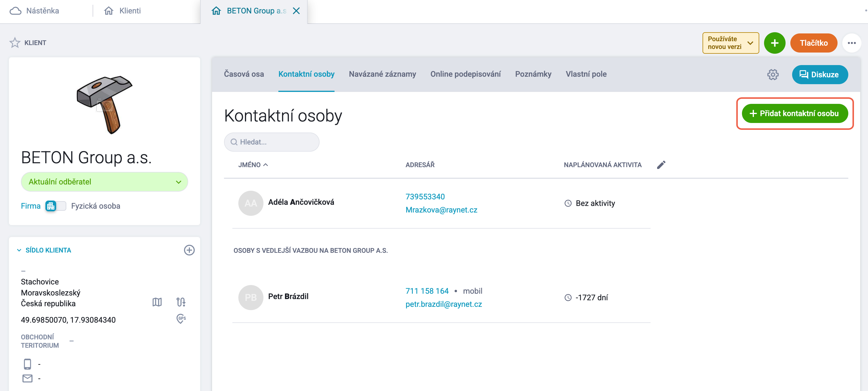Click Přidat kontaktní osobu button
Screen dimensions: 868x391
(795, 113)
